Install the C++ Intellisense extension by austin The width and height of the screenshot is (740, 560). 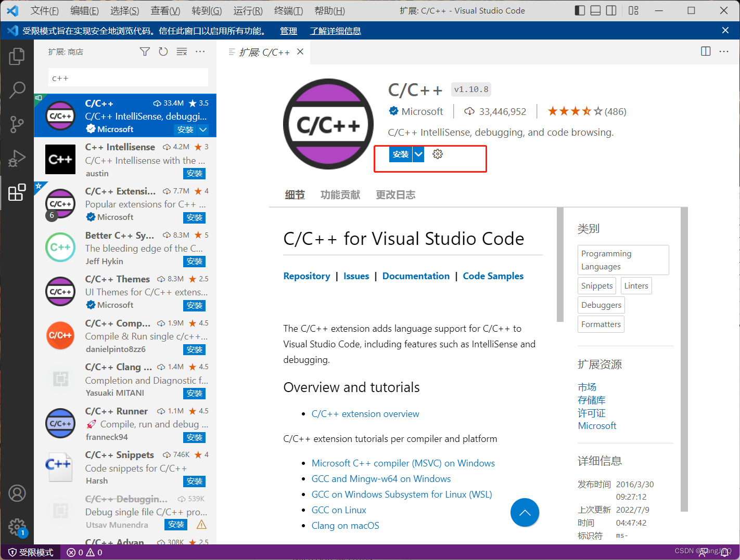(195, 174)
